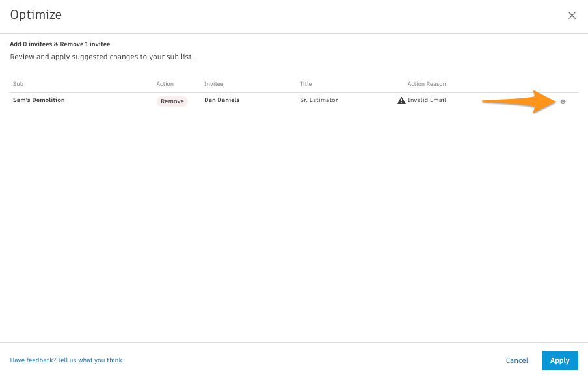Click the Remove action badge

(x=172, y=101)
